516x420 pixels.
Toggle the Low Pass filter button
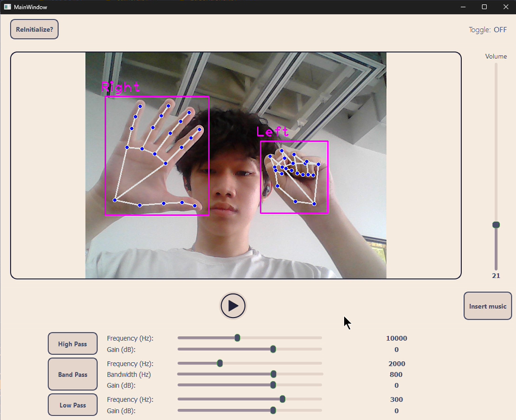(x=72, y=405)
